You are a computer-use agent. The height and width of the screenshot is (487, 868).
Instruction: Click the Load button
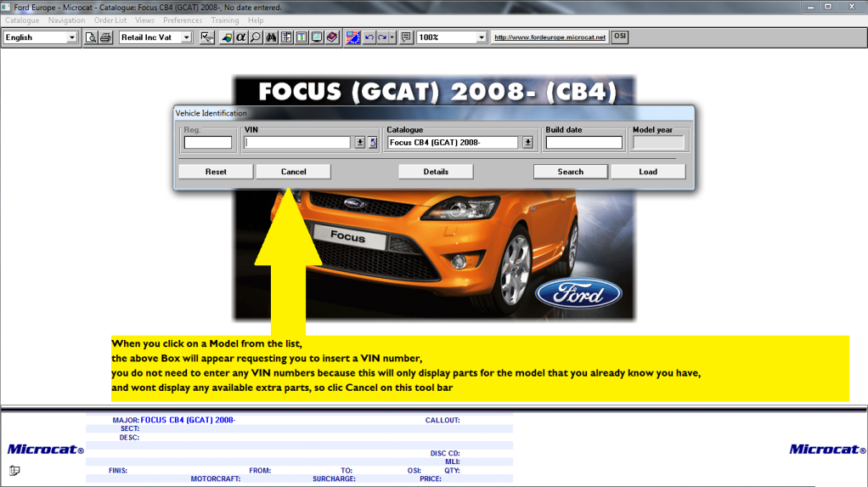pos(648,172)
